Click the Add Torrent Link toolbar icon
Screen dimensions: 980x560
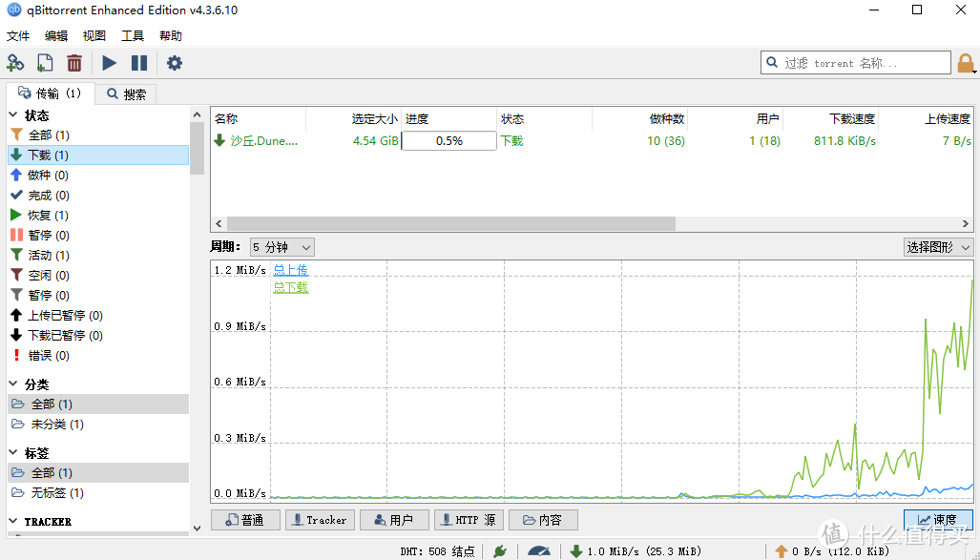click(15, 62)
